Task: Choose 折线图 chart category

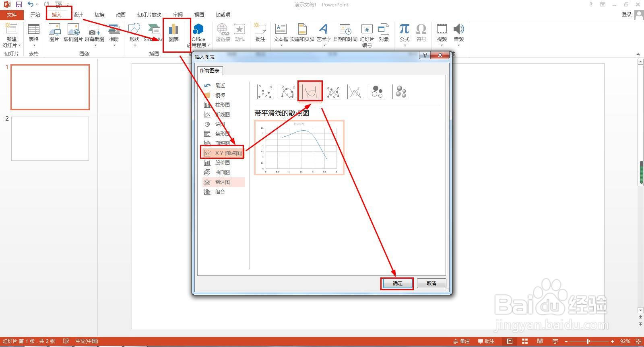Action: pyautogui.click(x=223, y=115)
